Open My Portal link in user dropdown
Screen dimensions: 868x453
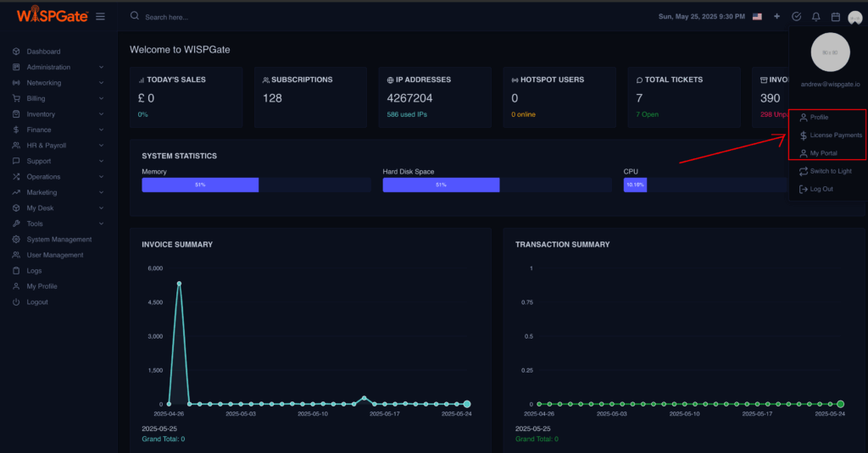tap(823, 153)
